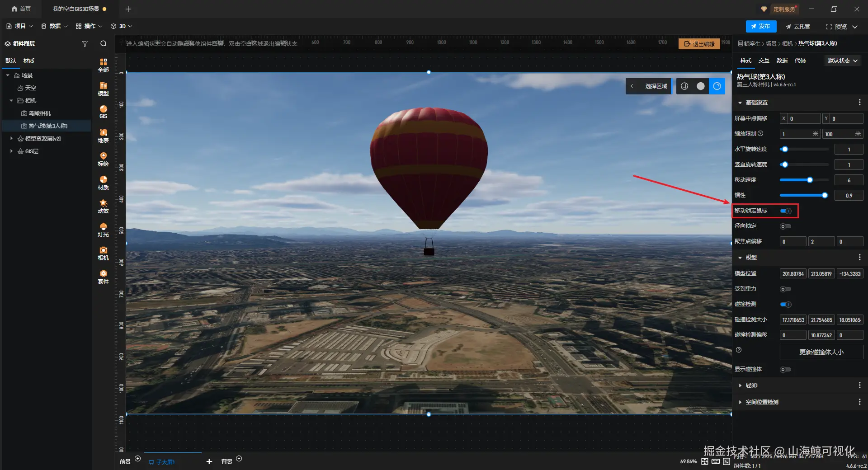Image resolution: width=868 pixels, height=470 pixels.
Task: Click the back arrow beside 选择区域
Action: [x=632, y=86]
